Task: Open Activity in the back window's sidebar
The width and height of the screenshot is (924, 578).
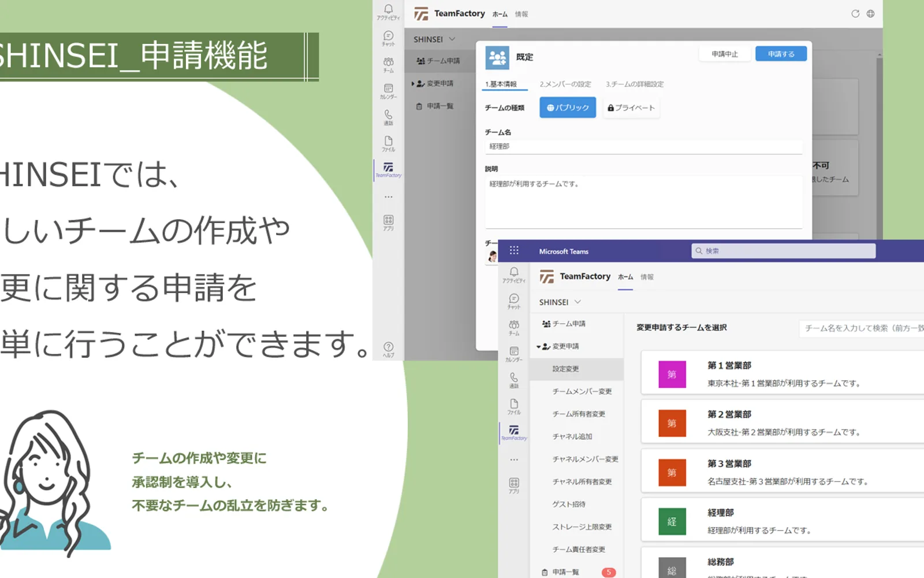Action: (x=388, y=12)
